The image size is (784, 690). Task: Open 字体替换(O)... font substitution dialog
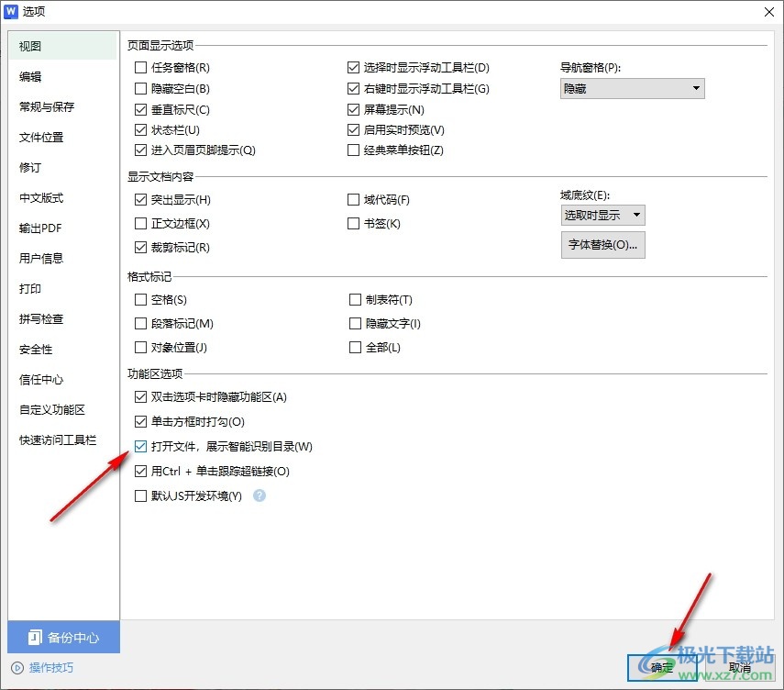click(x=603, y=245)
